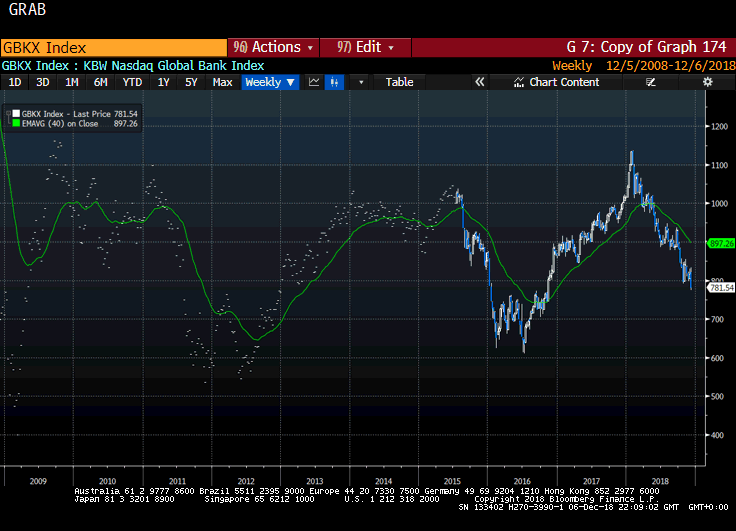Expand the Weekly periodicity dropdown
The height and width of the screenshot is (531, 736).
270,82
